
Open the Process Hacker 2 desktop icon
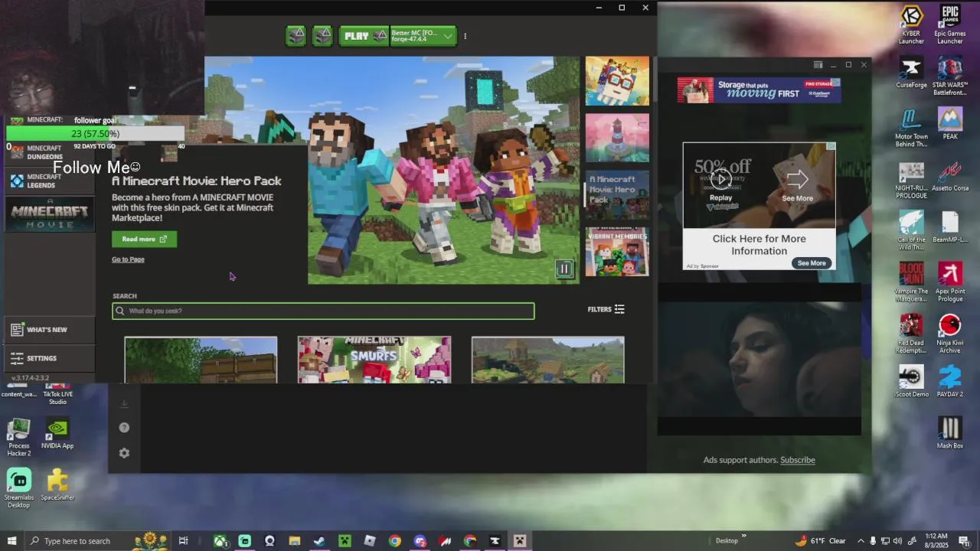pyautogui.click(x=18, y=438)
